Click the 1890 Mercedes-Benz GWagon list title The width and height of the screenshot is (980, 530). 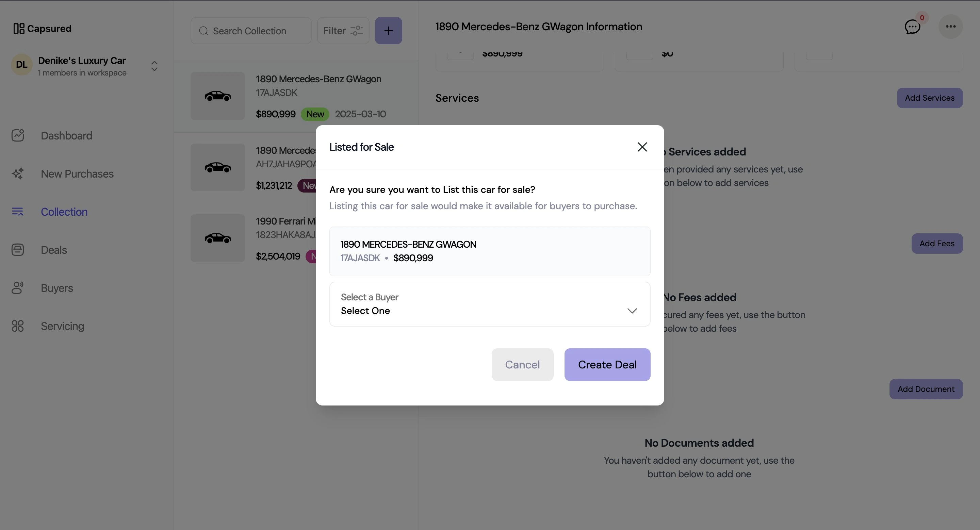pos(318,79)
